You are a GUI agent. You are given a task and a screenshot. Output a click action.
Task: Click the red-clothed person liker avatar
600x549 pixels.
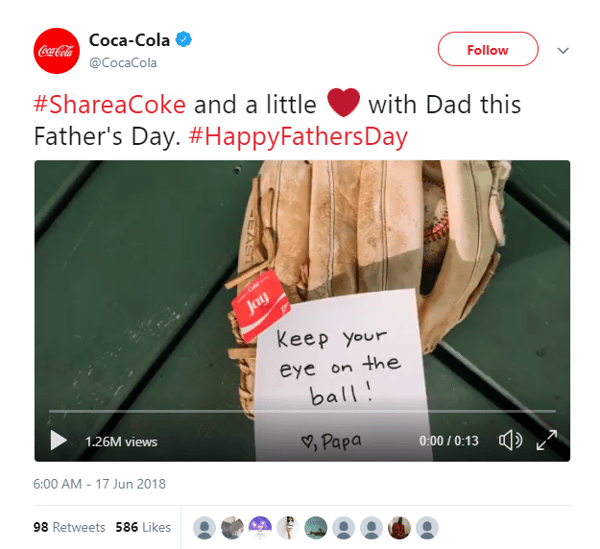click(399, 528)
